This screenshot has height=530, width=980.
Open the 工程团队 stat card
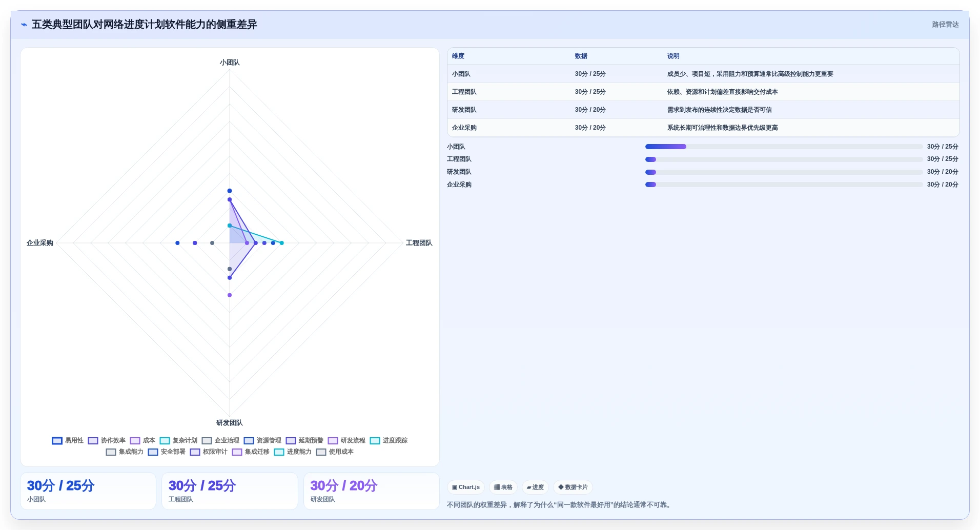coord(230,491)
